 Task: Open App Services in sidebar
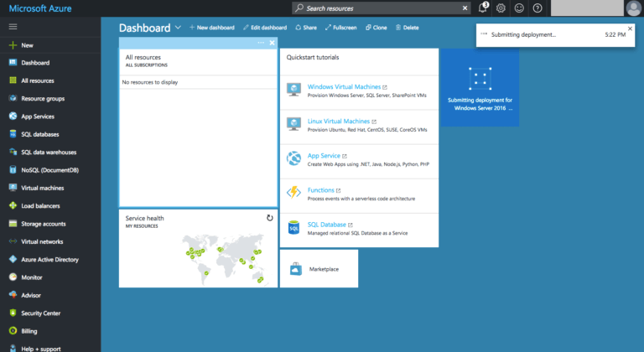[x=38, y=116]
